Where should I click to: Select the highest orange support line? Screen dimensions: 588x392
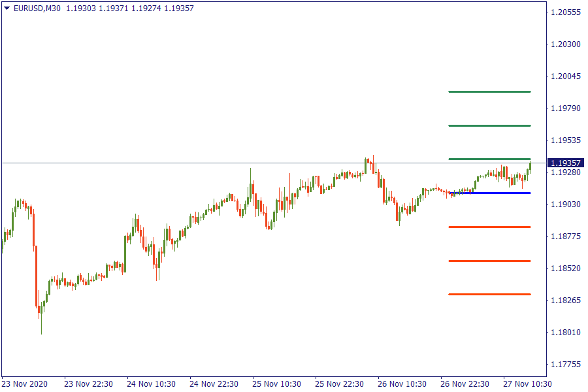click(x=489, y=227)
